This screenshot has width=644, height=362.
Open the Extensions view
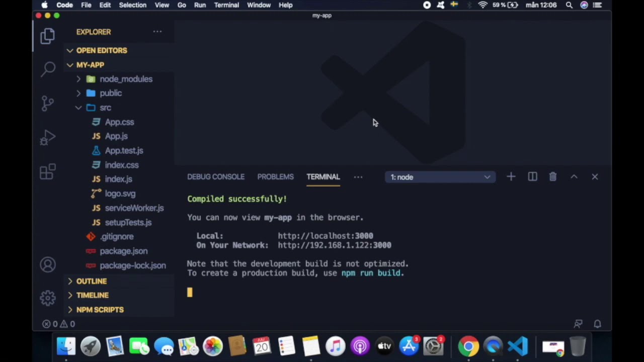[x=48, y=171]
